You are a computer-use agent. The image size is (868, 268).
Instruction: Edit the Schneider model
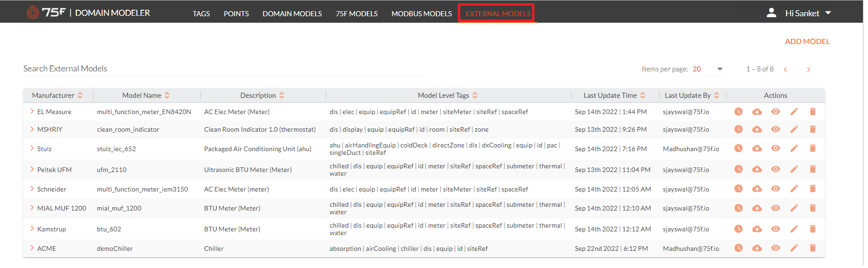coord(794,189)
